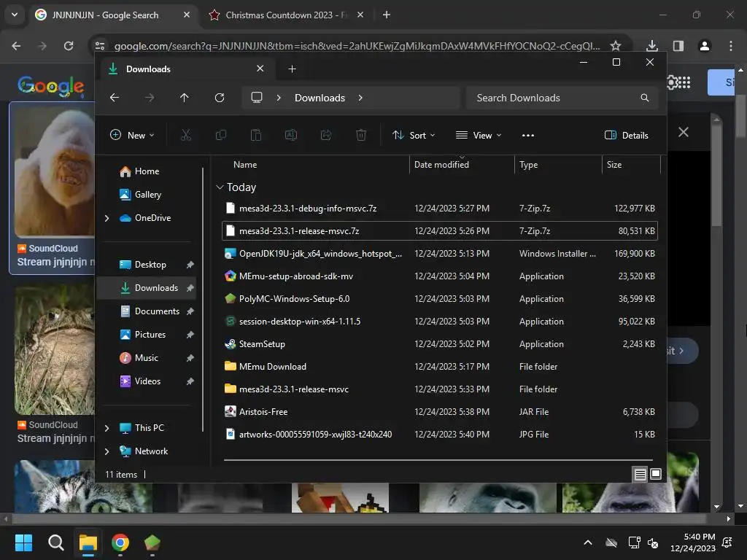
Task: Click the Delete trash icon in toolbar
Action: [x=361, y=135]
